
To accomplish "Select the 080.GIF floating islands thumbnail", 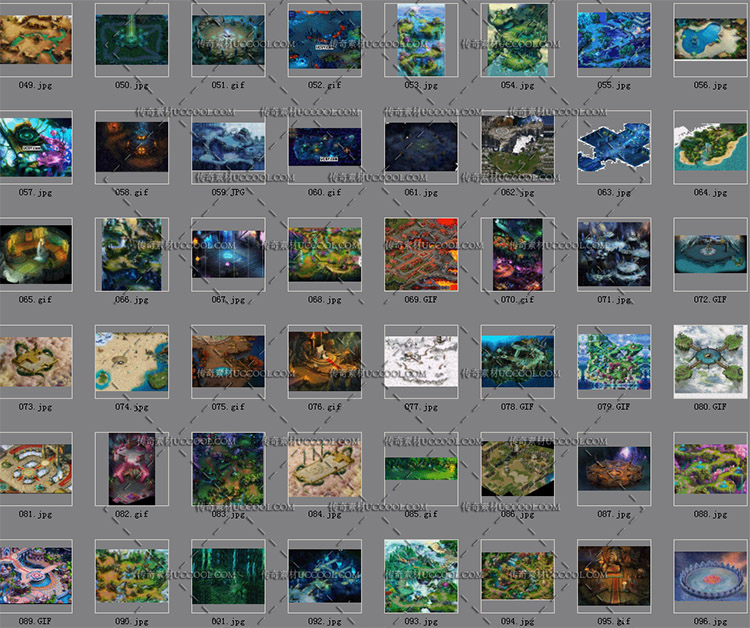I will click(710, 362).
